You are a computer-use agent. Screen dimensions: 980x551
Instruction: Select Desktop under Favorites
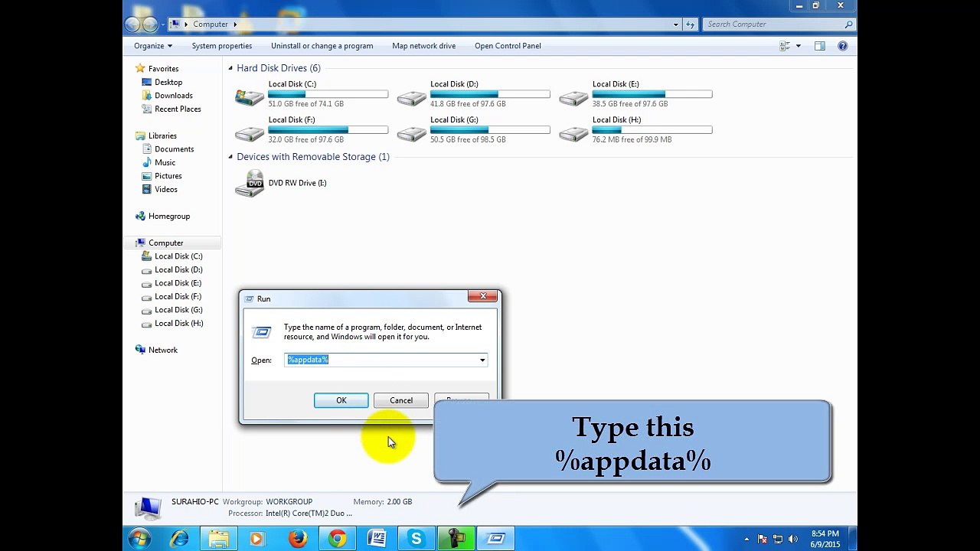pyautogui.click(x=168, y=82)
